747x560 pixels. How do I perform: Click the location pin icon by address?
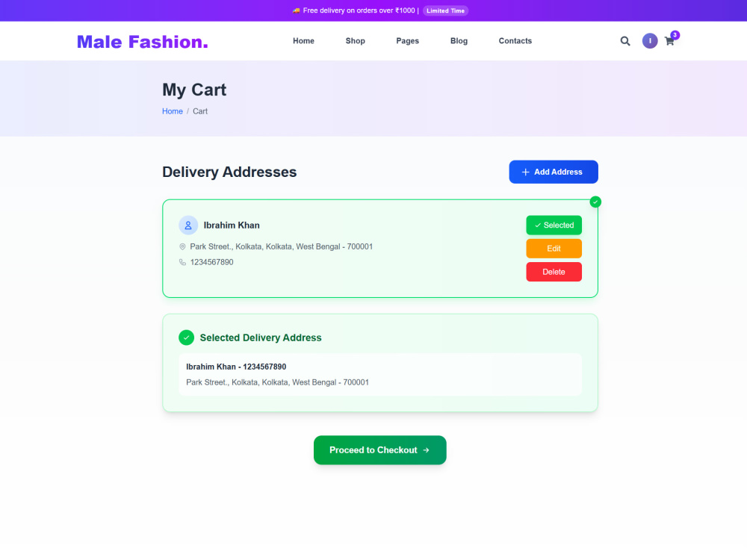click(x=182, y=246)
